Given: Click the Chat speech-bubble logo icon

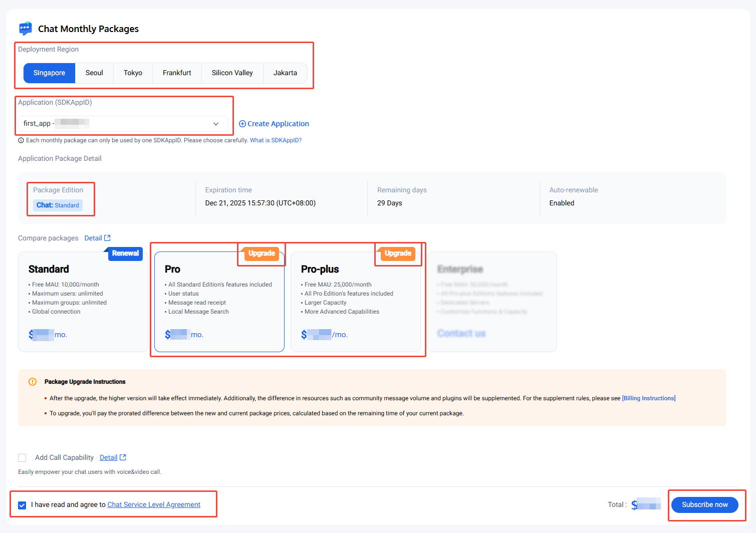Looking at the screenshot, I should [x=25, y=29].
